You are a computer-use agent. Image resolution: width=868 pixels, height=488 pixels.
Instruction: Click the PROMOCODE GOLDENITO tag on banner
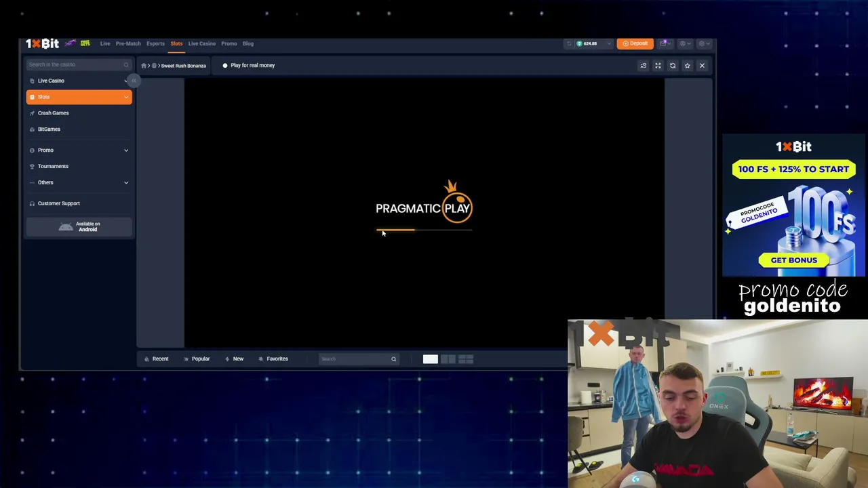pos(757,213)
